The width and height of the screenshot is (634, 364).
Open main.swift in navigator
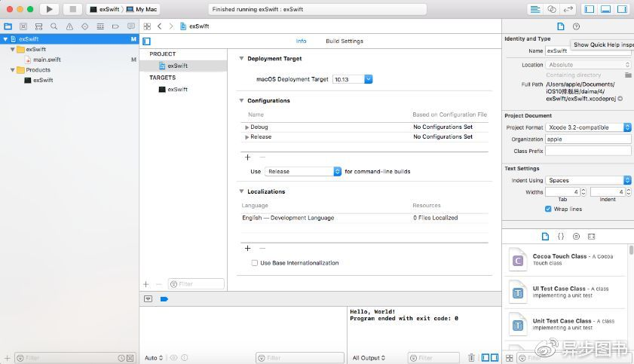point(47,60)
